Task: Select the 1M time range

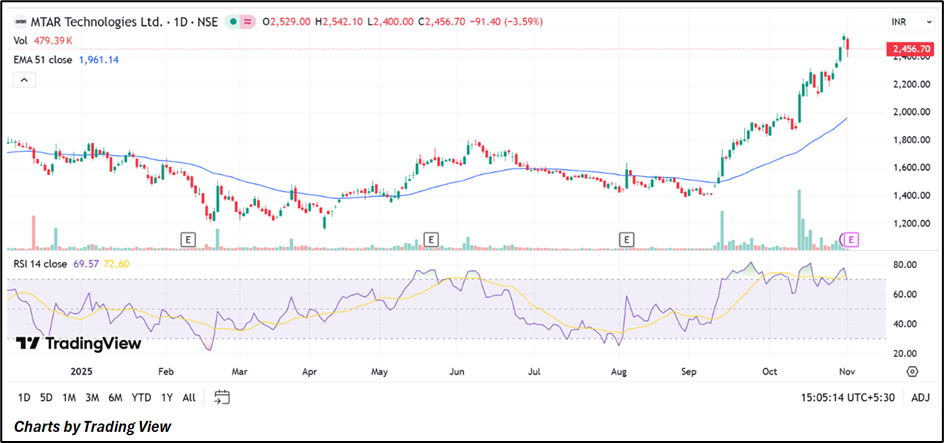Action: click(x=71, y=398)
